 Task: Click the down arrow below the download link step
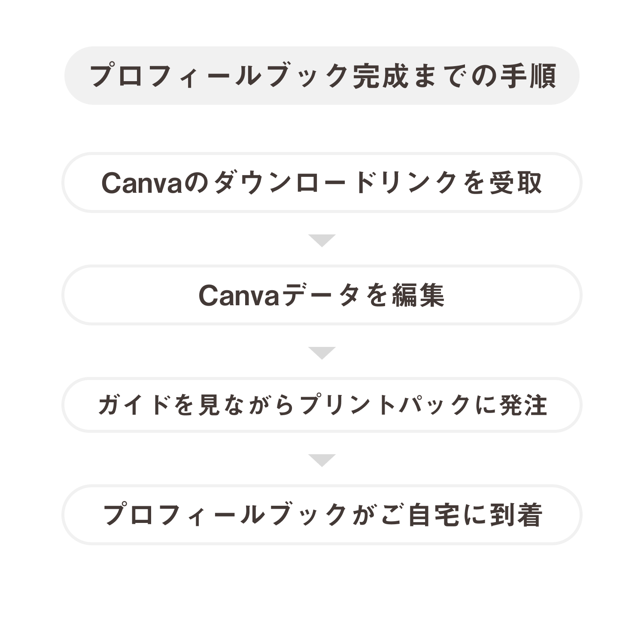click(x=322, y=240)
